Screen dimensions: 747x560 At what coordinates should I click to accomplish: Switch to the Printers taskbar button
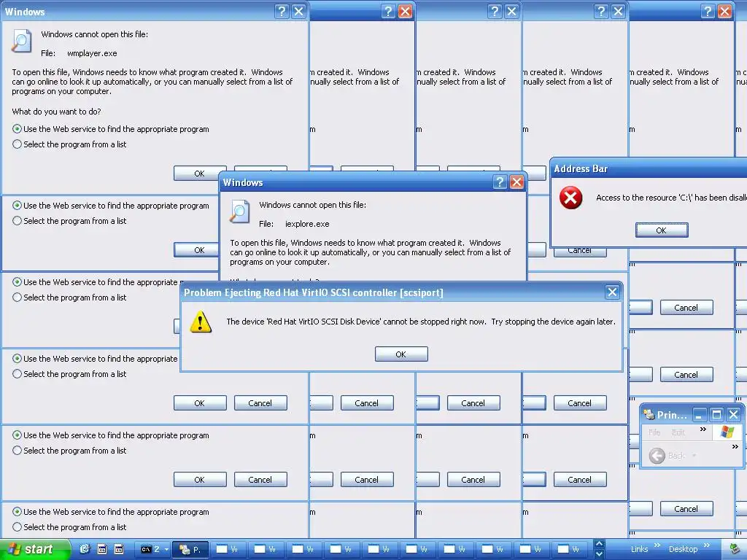click(x=190, y=550)
